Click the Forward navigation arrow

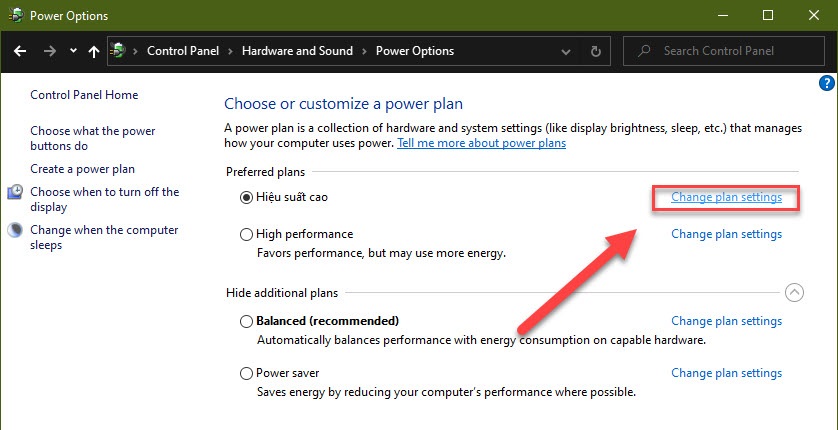(50, 51)
